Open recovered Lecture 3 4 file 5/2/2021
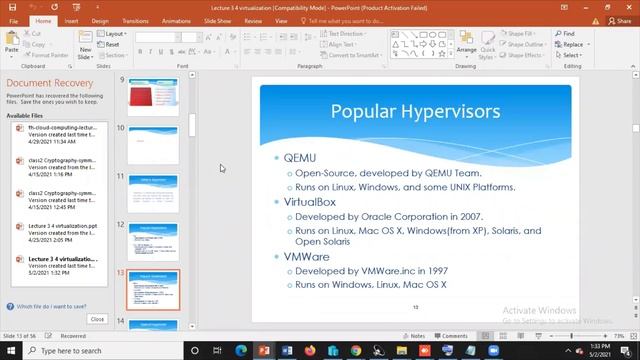The width and height of the screenshot is (640, 360). click(x=60, y=266)
